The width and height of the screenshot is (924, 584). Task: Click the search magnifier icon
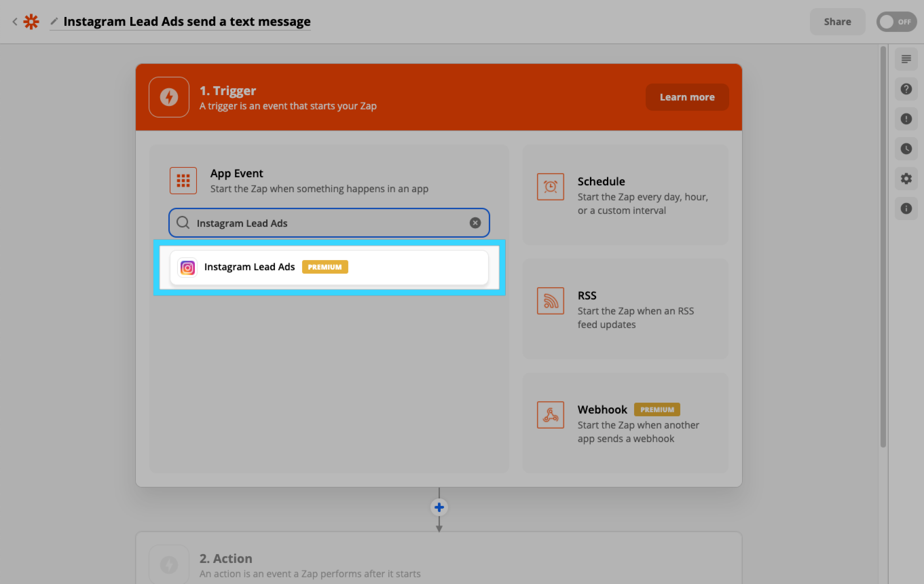[x=183, y=223]
